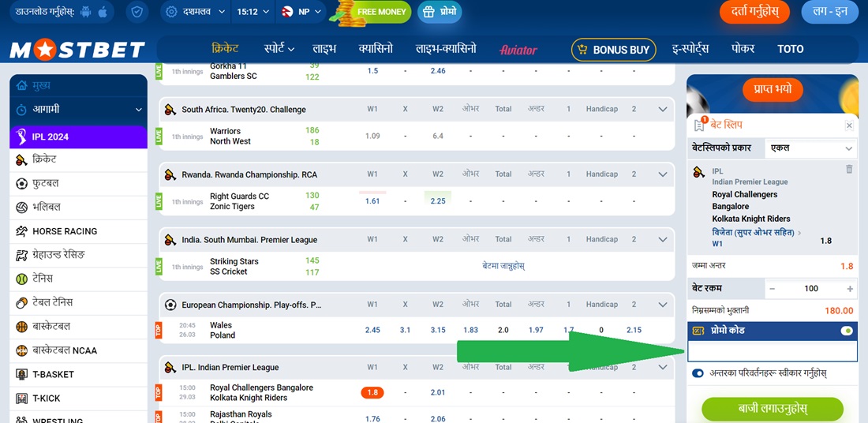Click the प्रोमो gift button
Image resolution: width=868 pixels, height=423 pixels.
(440, 12)
